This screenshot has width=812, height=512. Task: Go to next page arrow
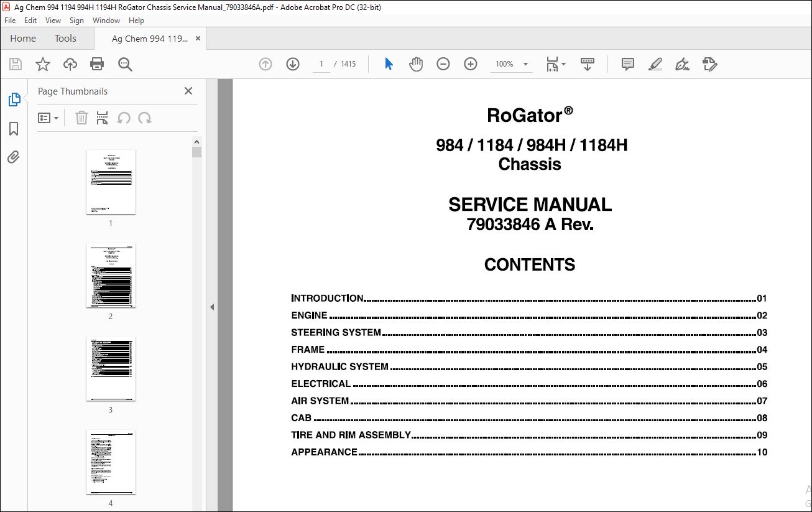[x=293, y=64]
